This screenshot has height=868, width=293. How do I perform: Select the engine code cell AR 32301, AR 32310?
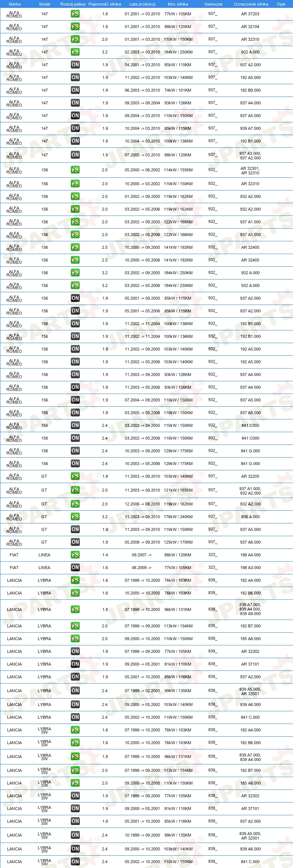point(250,171)
